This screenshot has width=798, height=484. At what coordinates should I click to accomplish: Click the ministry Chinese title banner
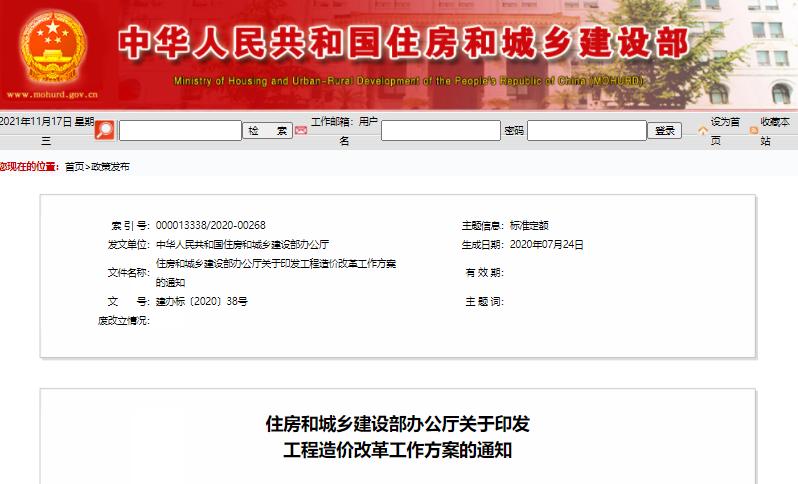click(x=403, y=42)
